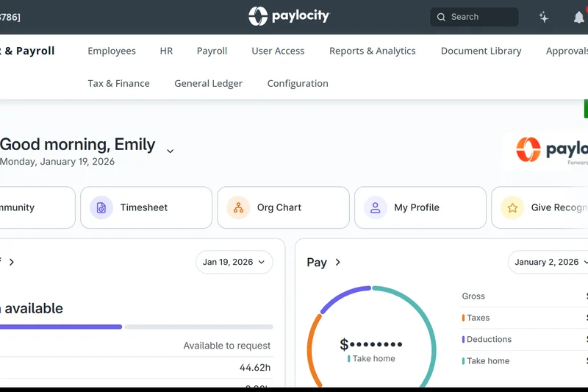
Task: Open the Timesheet shortcut card
Action: pos(146,207)
